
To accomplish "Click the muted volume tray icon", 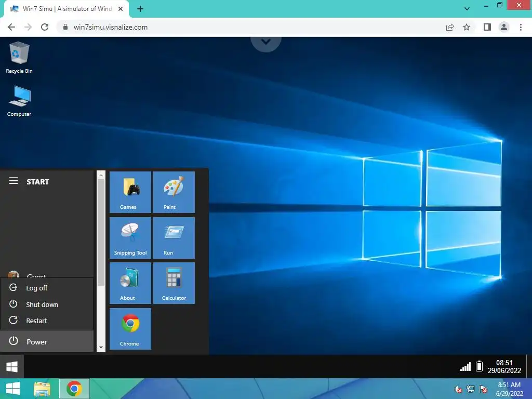I will (458, 389).
